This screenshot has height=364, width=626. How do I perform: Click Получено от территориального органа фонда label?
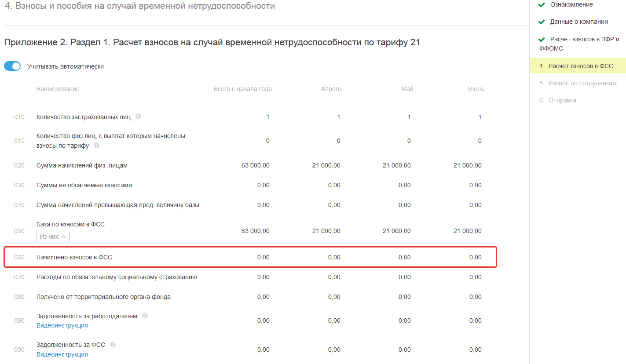click(x=103, y=297)
